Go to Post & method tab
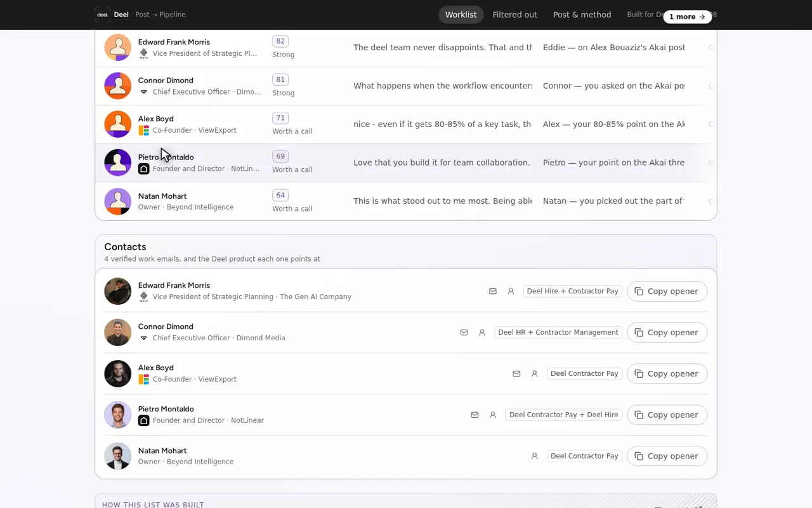Viewport: 812px width, 508px height. [582, 15]
